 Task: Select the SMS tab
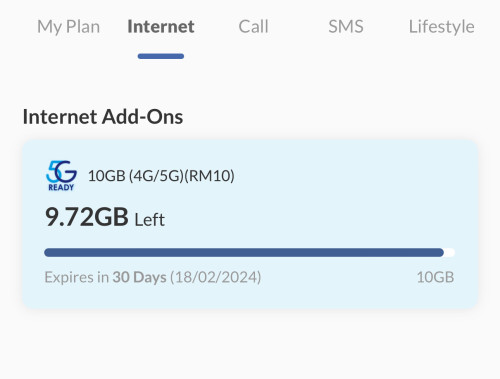tap(346, 26)
